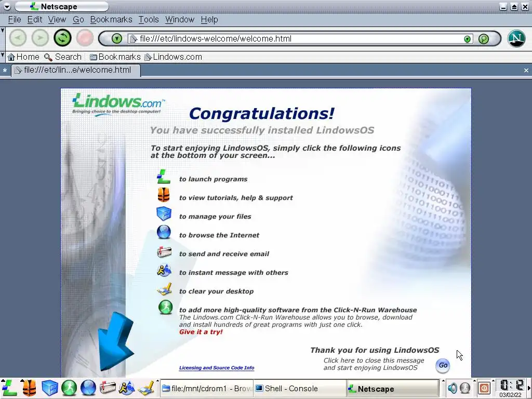Click the Netscape taskbar entry
This screenshot has height=399, width=532.
393,389
